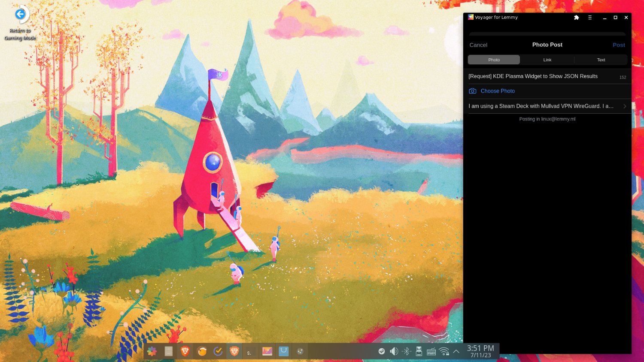Open the Bluetooth tray icon

(407, 351)
